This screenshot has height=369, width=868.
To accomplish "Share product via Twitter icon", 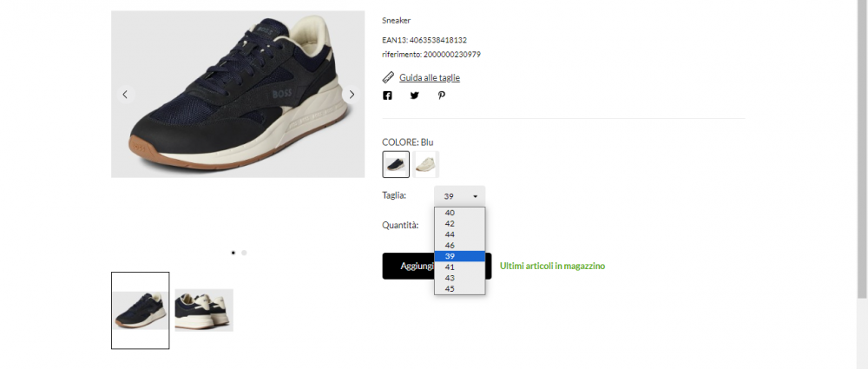I will coord(415,96).
